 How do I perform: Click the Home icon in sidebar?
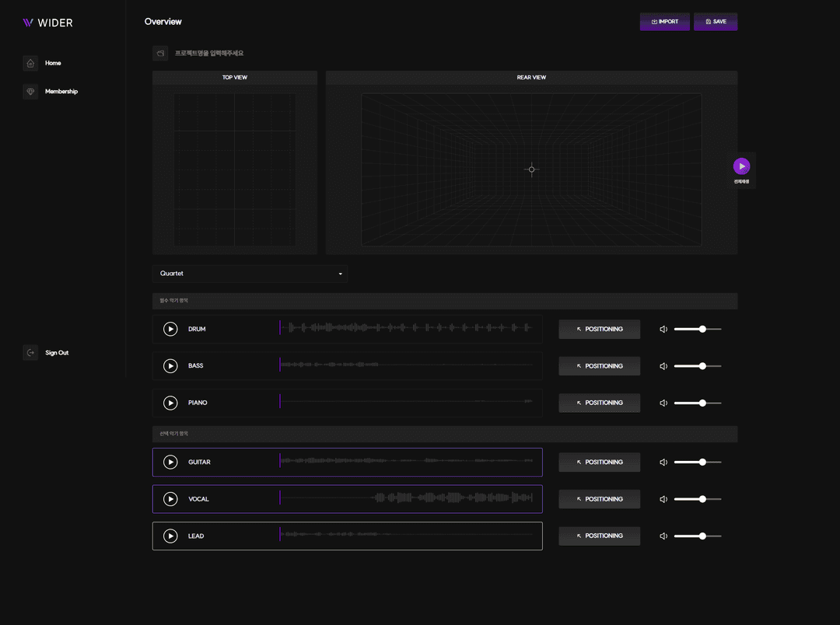30,63
